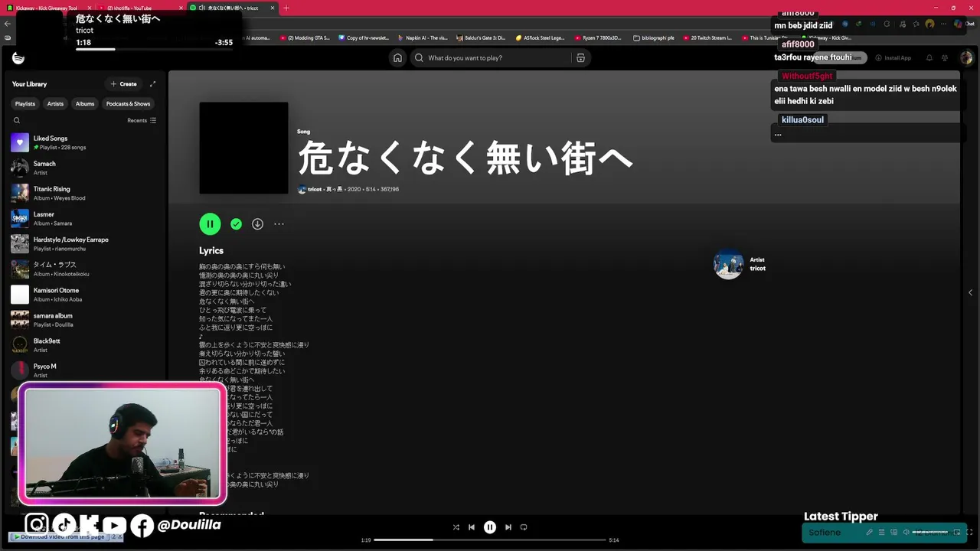
Task: Expand the Now Playing side panel arrow
Action: [x=971, y=292]
